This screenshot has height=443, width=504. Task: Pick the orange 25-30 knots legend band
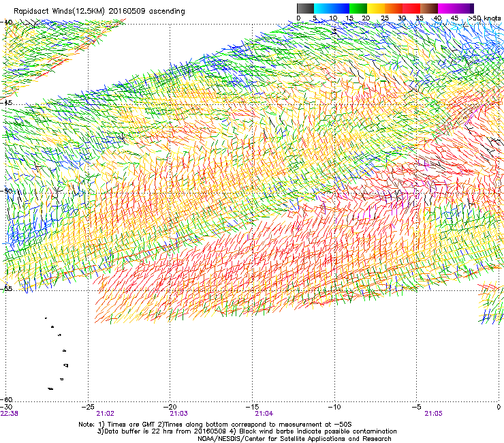point(394,8)
